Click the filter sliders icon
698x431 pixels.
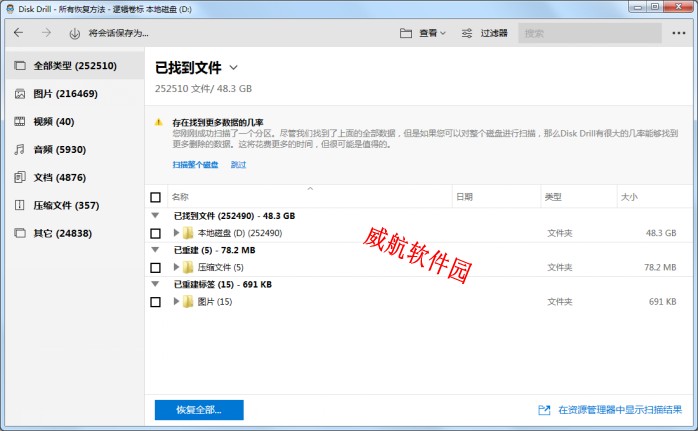pos(467,33)
